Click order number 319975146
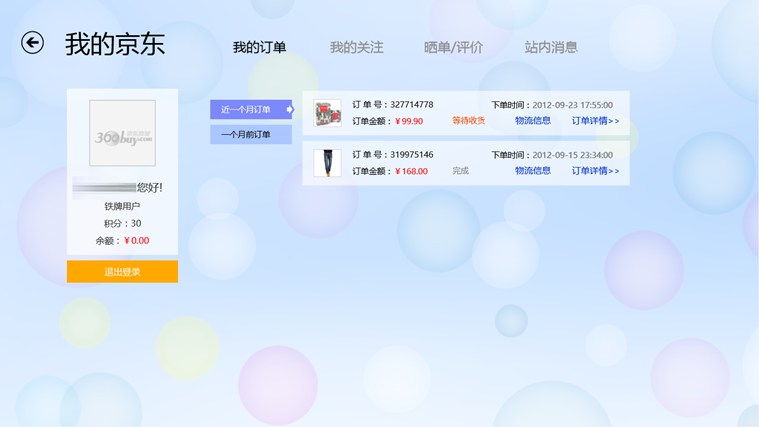The height and width of the screenshot is (427, 759). tap(412, 154)
